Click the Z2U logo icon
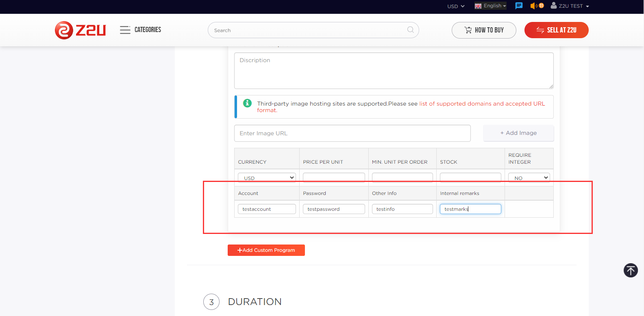Viewport: 644px width, 316px height. 64,30
